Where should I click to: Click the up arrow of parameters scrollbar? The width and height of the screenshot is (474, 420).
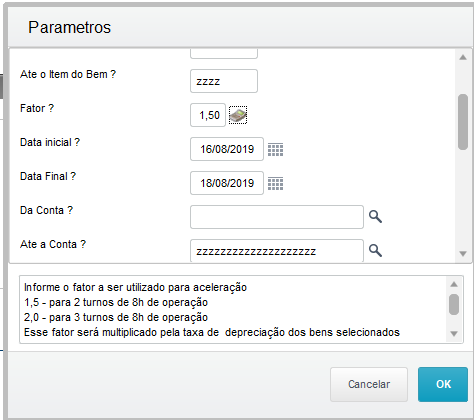click(463, 57)
